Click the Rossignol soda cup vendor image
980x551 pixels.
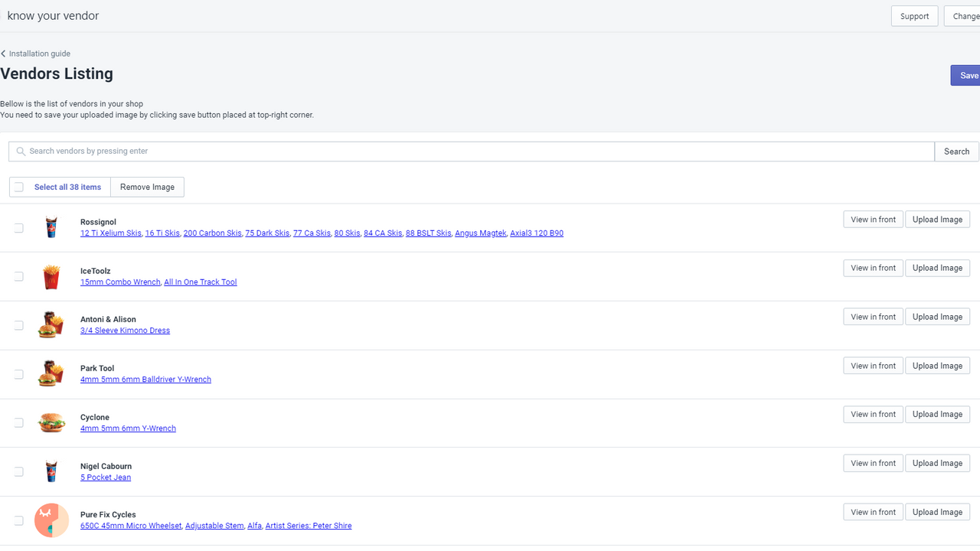click(51, 227)
